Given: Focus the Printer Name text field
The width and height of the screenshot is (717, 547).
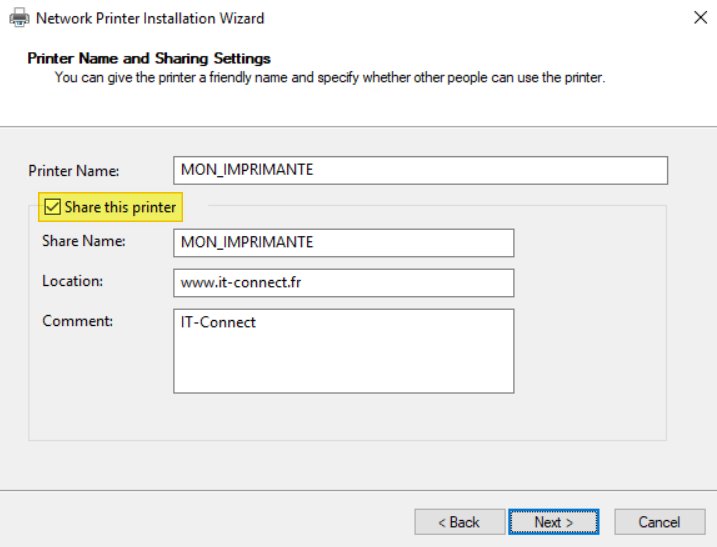Looking at the screenshot, I should pyautogui.click(x=419, y=170).
